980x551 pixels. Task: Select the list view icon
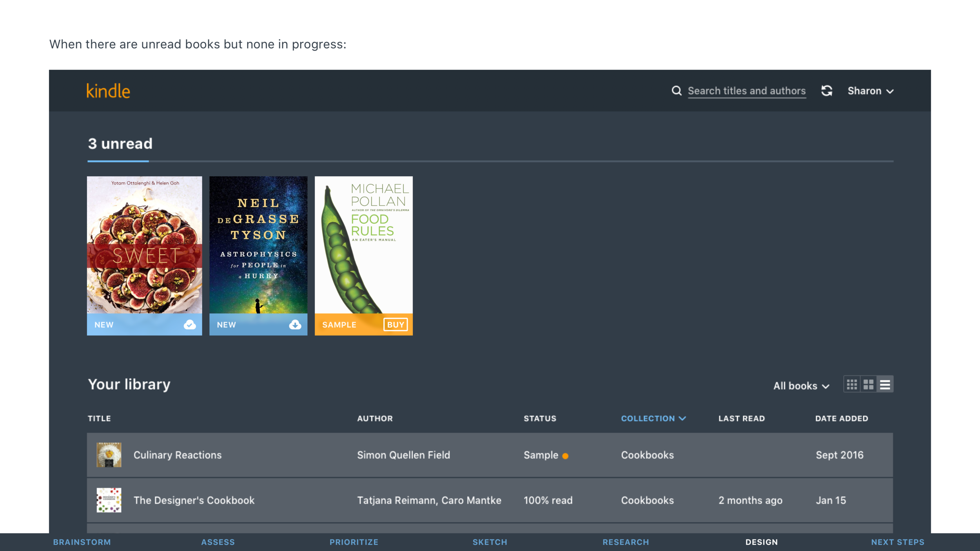click(886, 385)
